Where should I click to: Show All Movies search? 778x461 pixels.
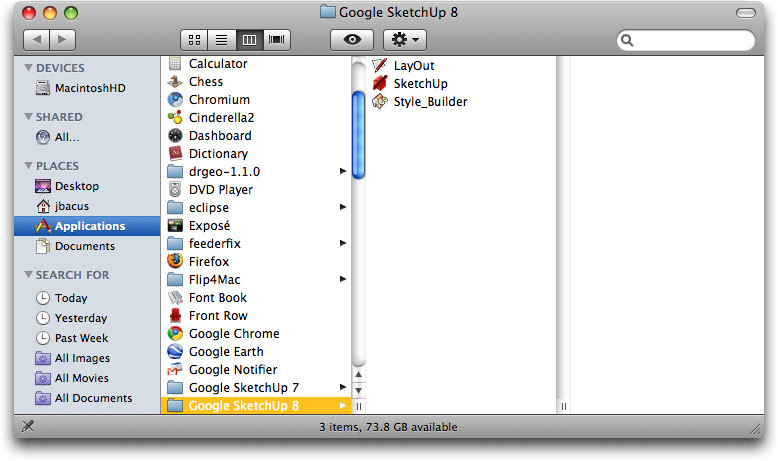pyautogui.click(x=72, y=378)
